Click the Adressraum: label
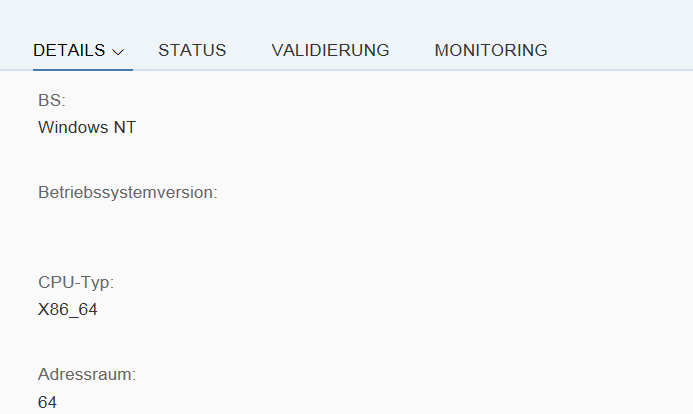The image size is (693, 414). (87, 375)
